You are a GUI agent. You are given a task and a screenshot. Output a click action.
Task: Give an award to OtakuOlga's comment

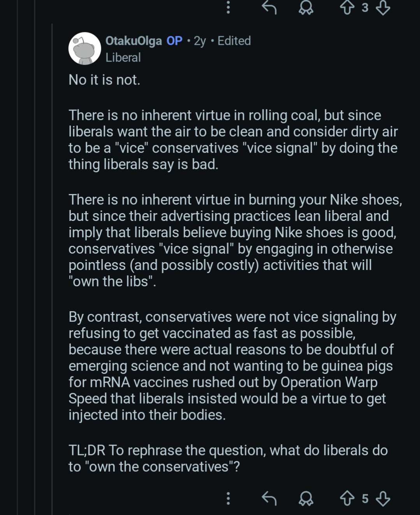click(x=306, y=498)
